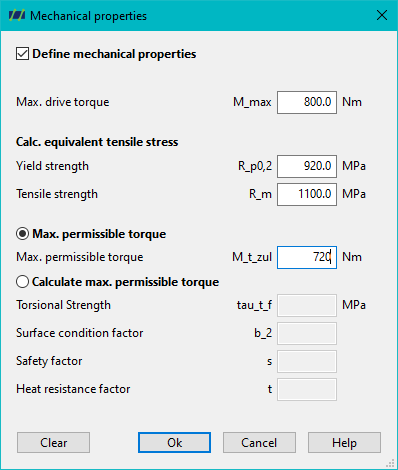
Task: Close the Mechanical properties dialog
Action: point(382,15)
